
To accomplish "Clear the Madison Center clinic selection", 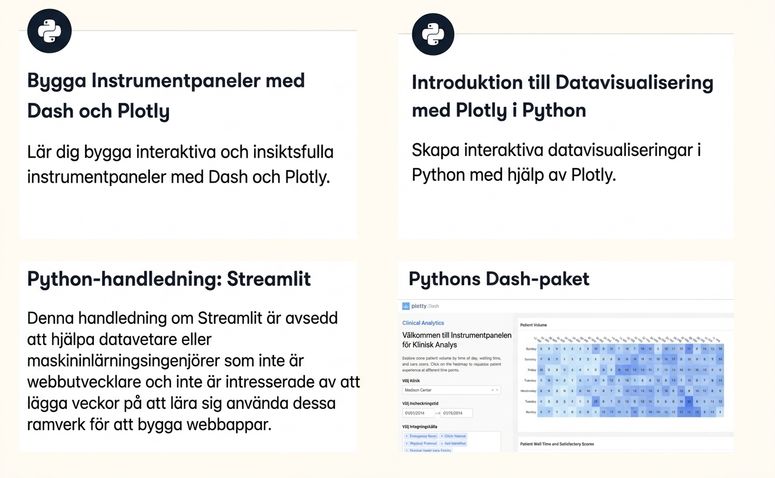I will click(492, 390).
